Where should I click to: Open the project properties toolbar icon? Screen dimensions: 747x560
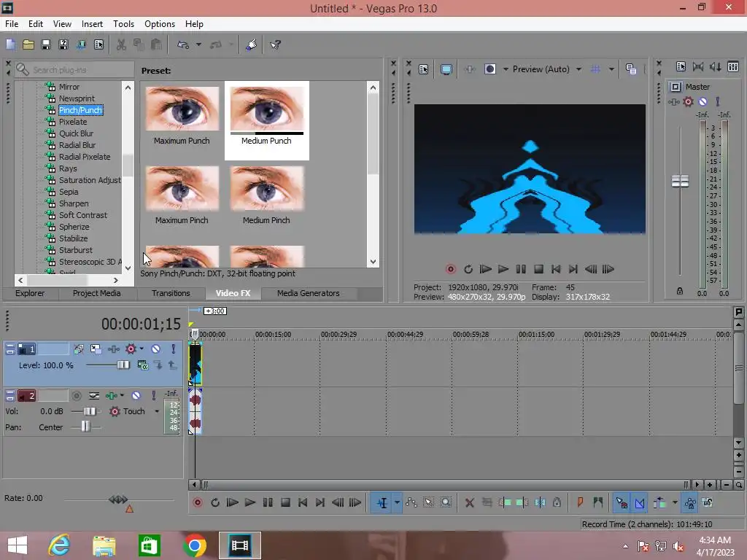coord(98,44)
